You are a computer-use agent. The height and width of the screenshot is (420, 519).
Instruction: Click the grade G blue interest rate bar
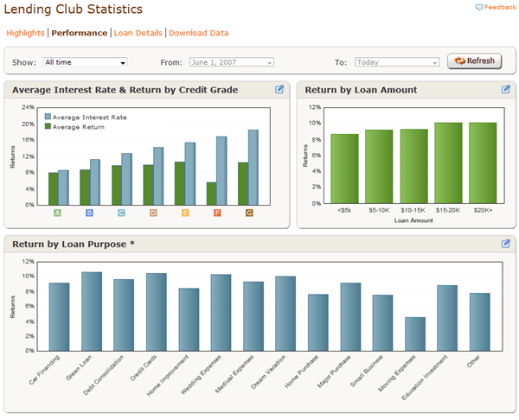click(x=253, y=168)
